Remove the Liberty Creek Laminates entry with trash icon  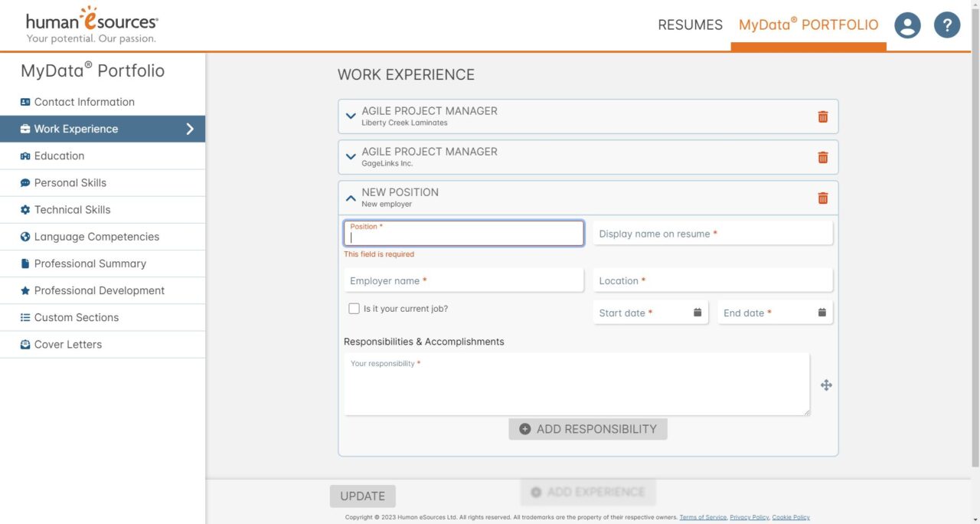[x=822, y=116]
